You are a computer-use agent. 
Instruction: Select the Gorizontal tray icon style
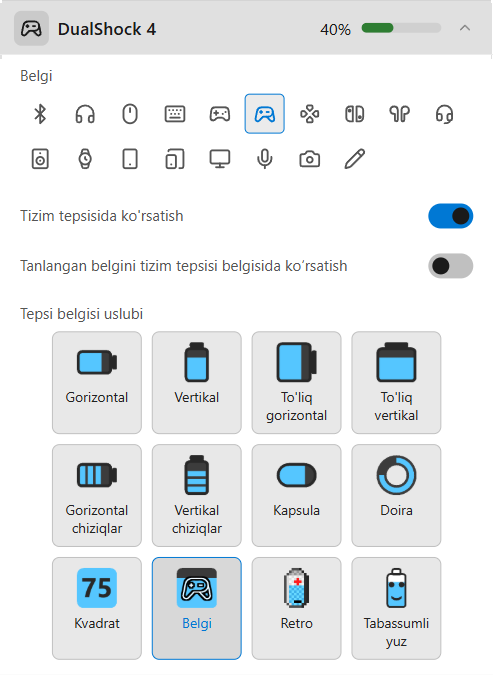pos(97,382)
